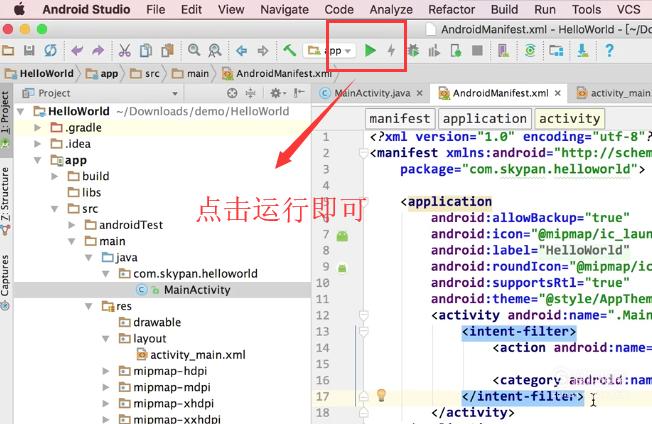Click the Apply Changes lightning icon
This screenshot has height=424, width=652.
pyautogui.click(x=391, y=51)
